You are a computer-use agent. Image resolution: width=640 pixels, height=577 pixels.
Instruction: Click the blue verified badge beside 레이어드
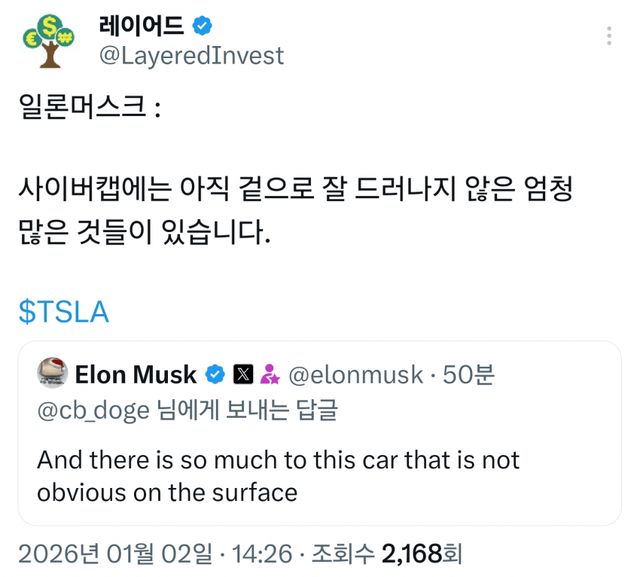[x=201, y=25]
